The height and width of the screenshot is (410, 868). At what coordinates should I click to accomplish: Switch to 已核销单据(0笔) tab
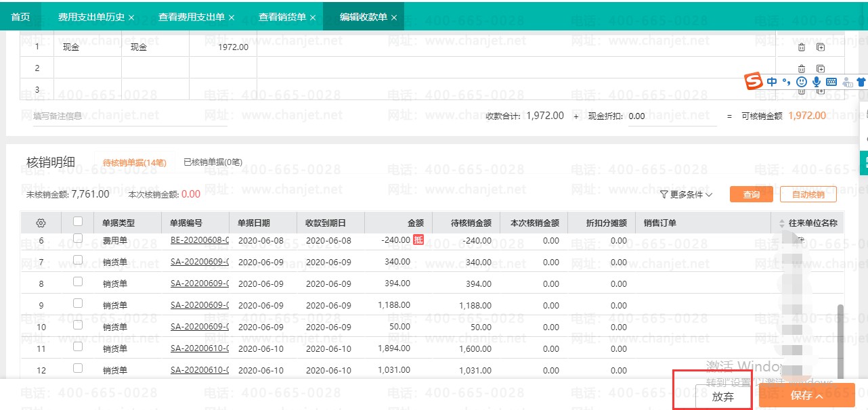pyautogui.click(x=213, y=162)
